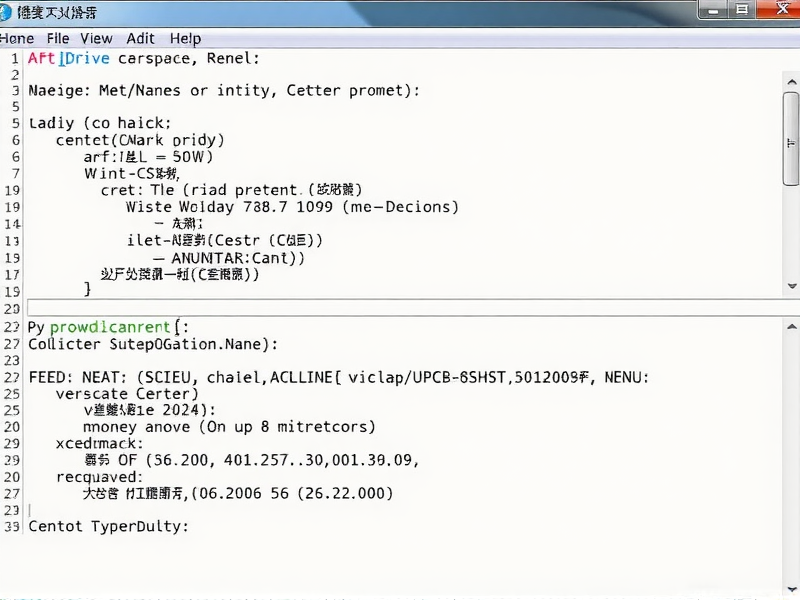Open the Hone menu
Viewport: 800px width, 600px height.
17,38
